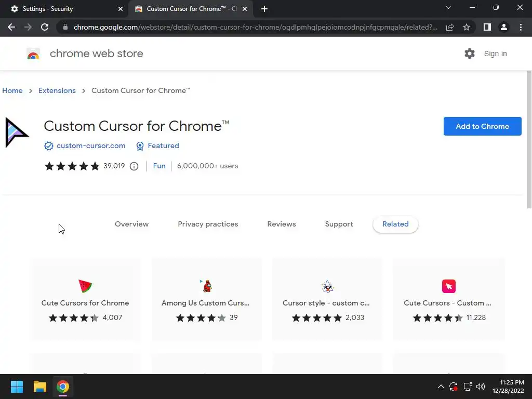The image size is (532, 399).
Task: Open Cute Cursors - Custom ... title
Action: click(447, 303)
